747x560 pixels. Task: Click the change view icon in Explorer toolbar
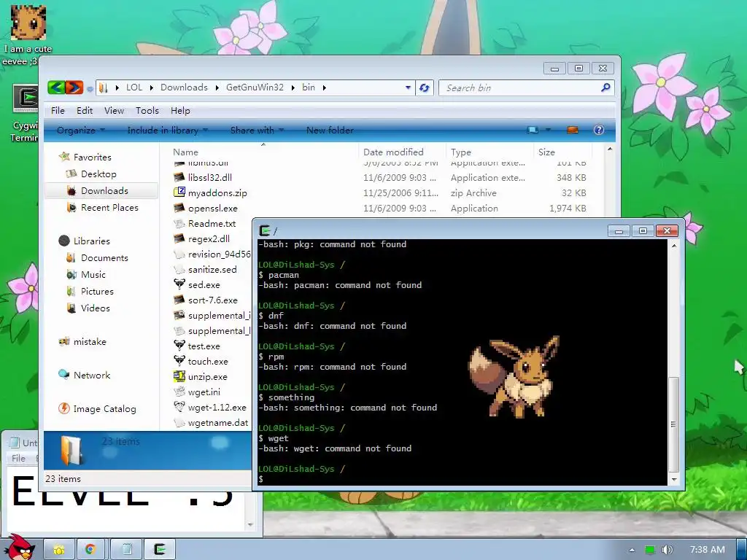point(533,130)
